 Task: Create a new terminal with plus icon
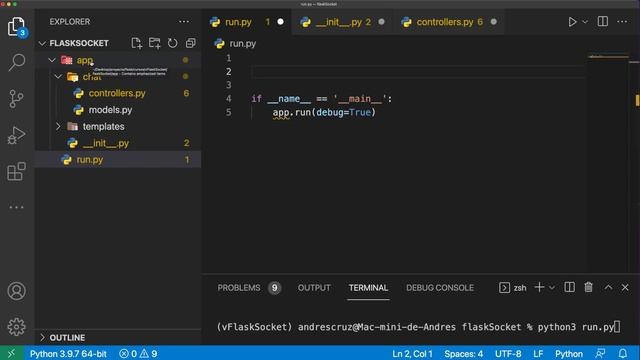[539, 287]
